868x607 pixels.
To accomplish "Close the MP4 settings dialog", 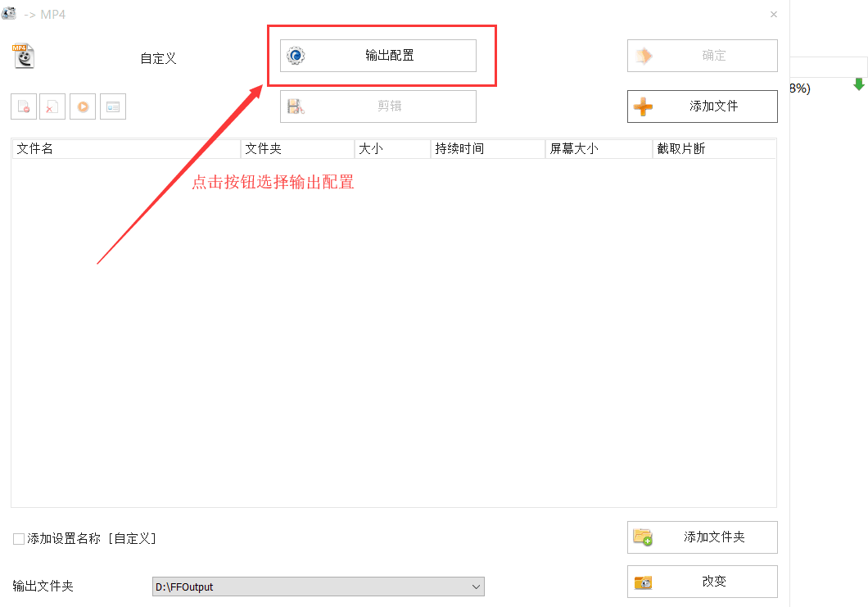I will [x=774, y=14].
